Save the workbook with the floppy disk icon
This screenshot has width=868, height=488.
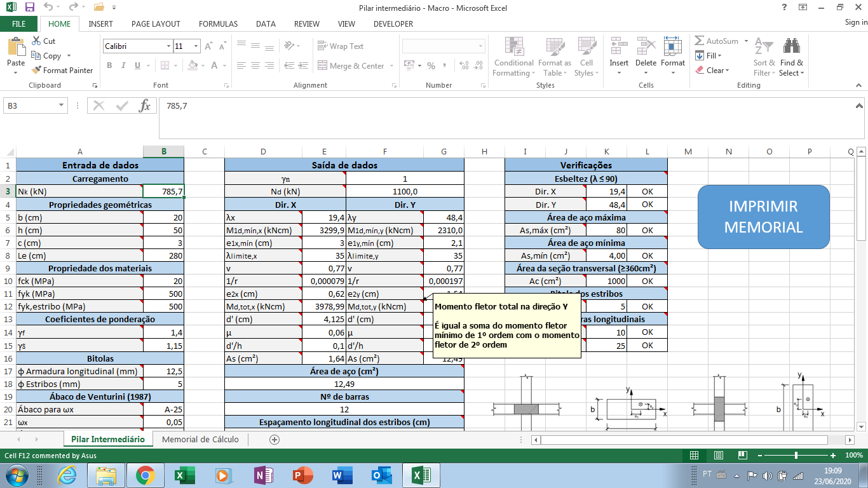click(x=29, y=7)
